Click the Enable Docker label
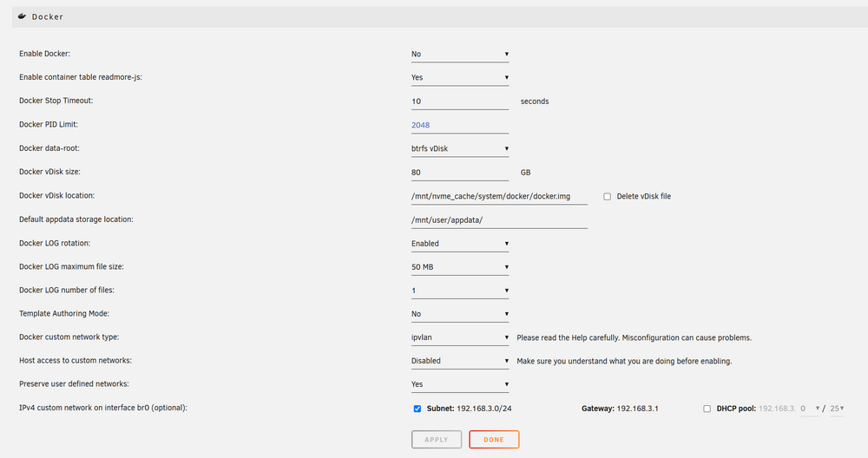 44,54
